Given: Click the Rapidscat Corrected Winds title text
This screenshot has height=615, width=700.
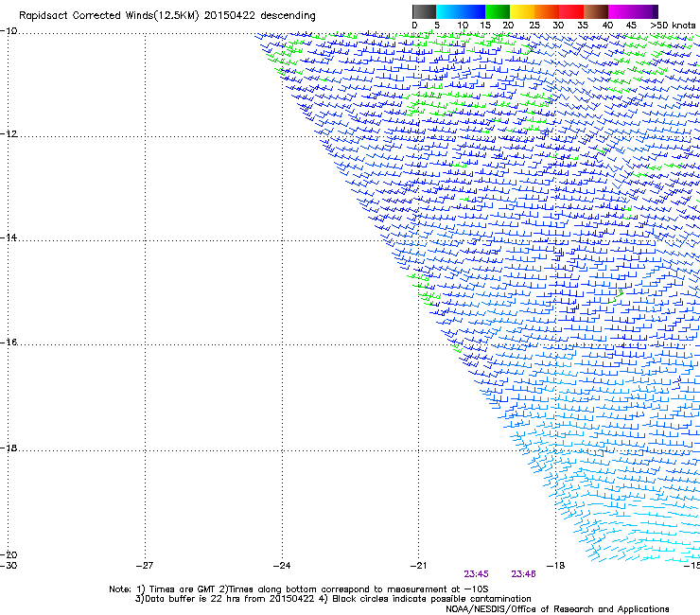Looking at the screenshot, I should coord(167,16).
